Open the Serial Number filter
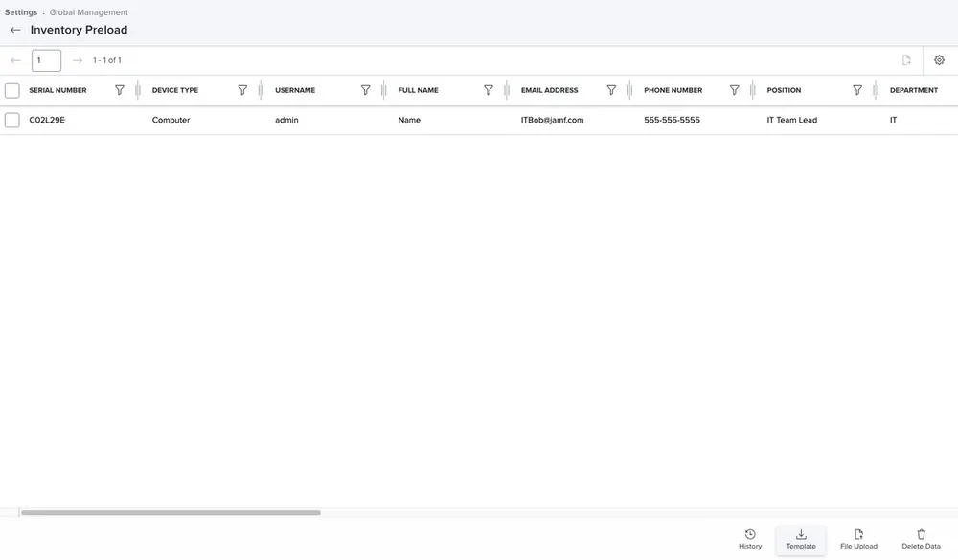Image resolution: width=958 pixels, height=560 pixels. 120,89
